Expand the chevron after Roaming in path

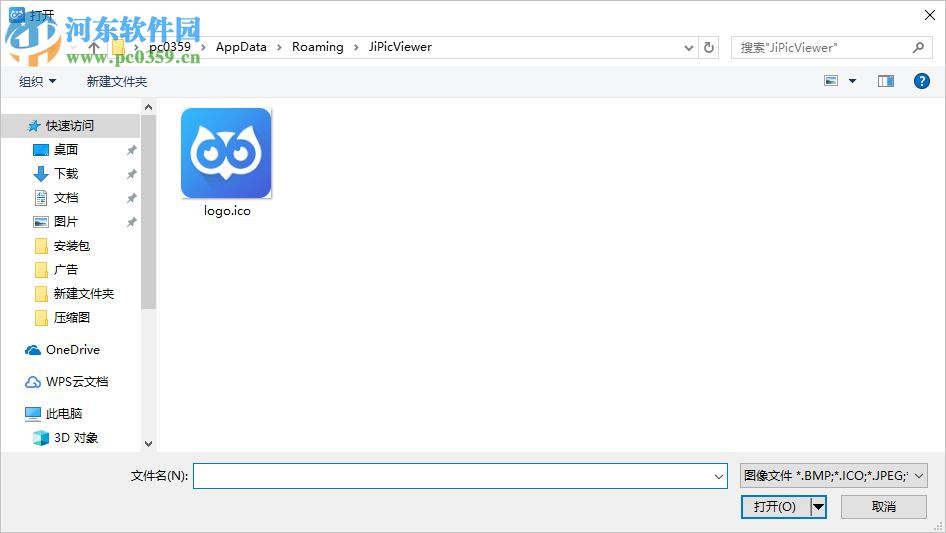click(x=356, y=47)
